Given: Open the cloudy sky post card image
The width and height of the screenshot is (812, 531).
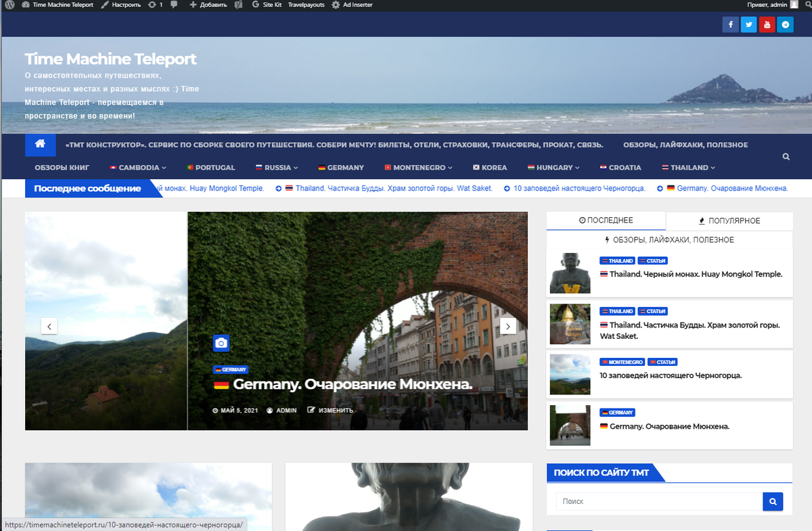Looking at the screenshot, I should 148,497.
